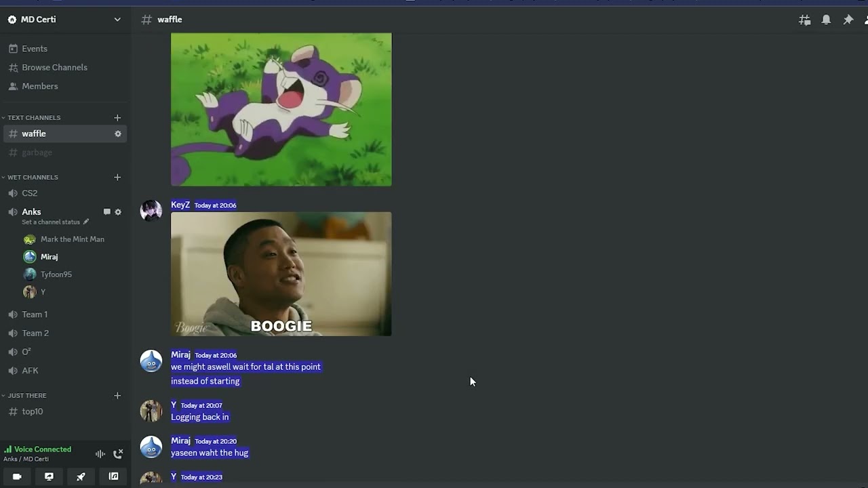Click Miraj's username on the 20:06 message

[x=180, y=354]
